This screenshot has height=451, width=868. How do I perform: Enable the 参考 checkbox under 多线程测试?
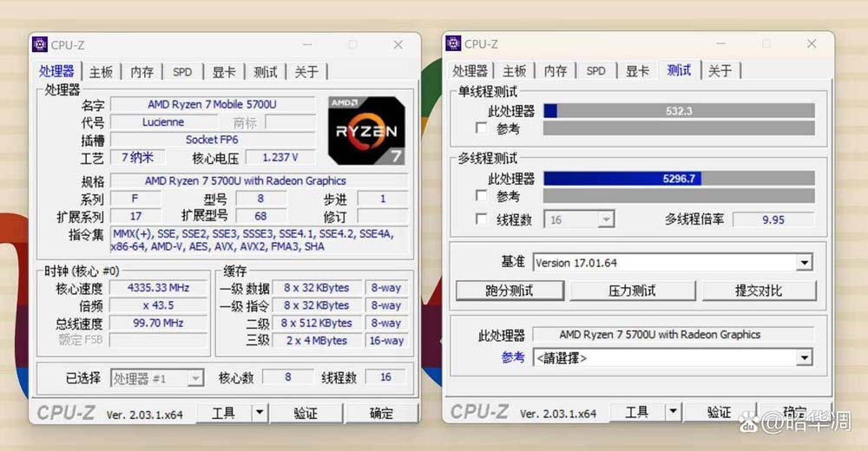482,196
